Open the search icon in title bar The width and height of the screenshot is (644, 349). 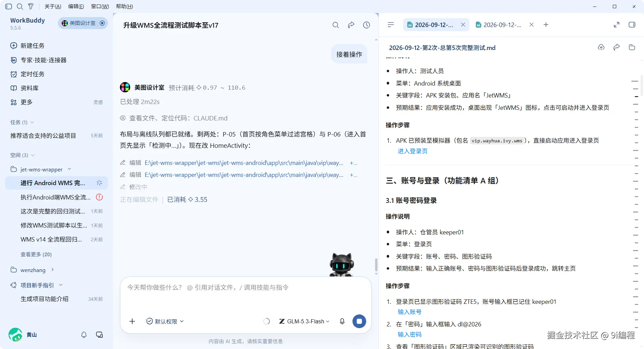point(20,6)
